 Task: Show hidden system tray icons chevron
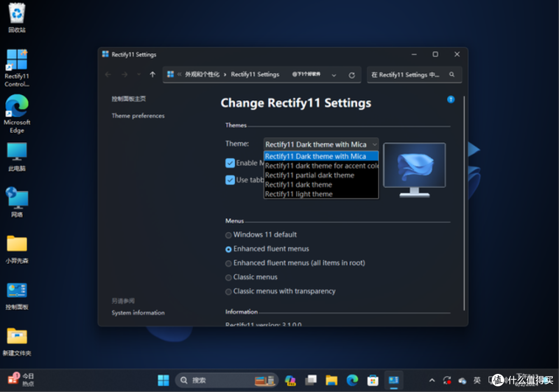tap(432, 381)
